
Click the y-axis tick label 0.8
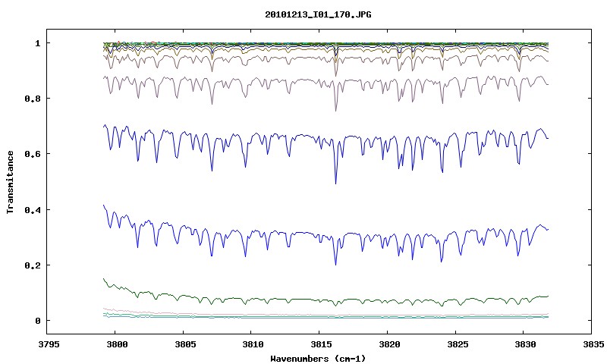click(33, 99)
